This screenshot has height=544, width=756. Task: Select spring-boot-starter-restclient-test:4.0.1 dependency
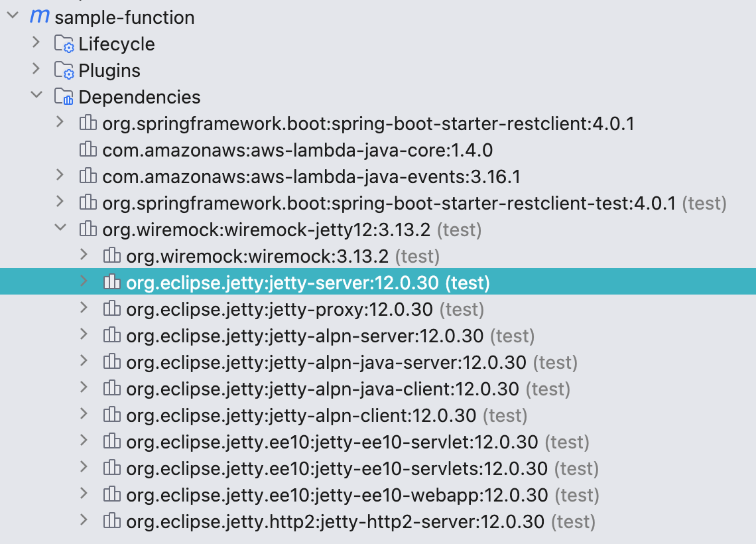tap(389, 204)
